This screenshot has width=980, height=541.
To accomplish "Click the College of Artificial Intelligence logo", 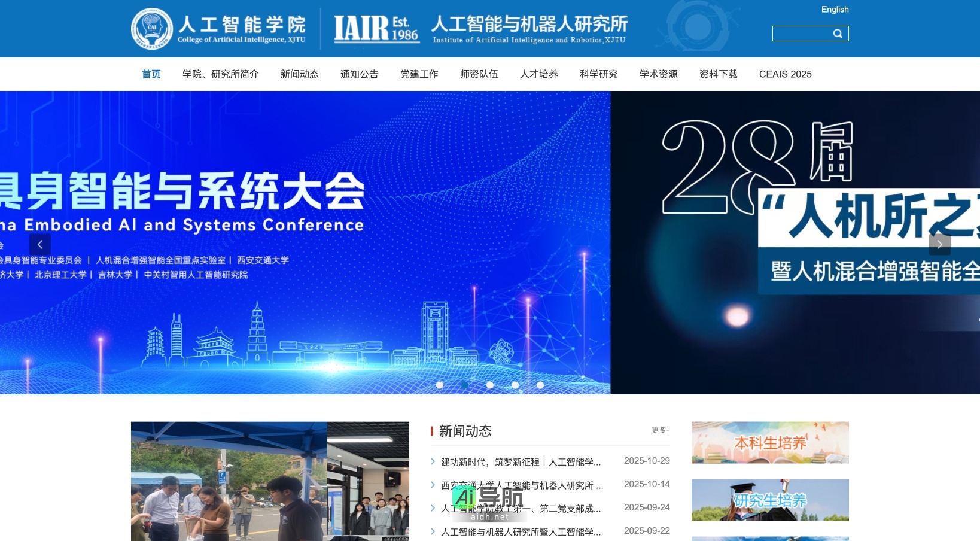I will [219, 28].
